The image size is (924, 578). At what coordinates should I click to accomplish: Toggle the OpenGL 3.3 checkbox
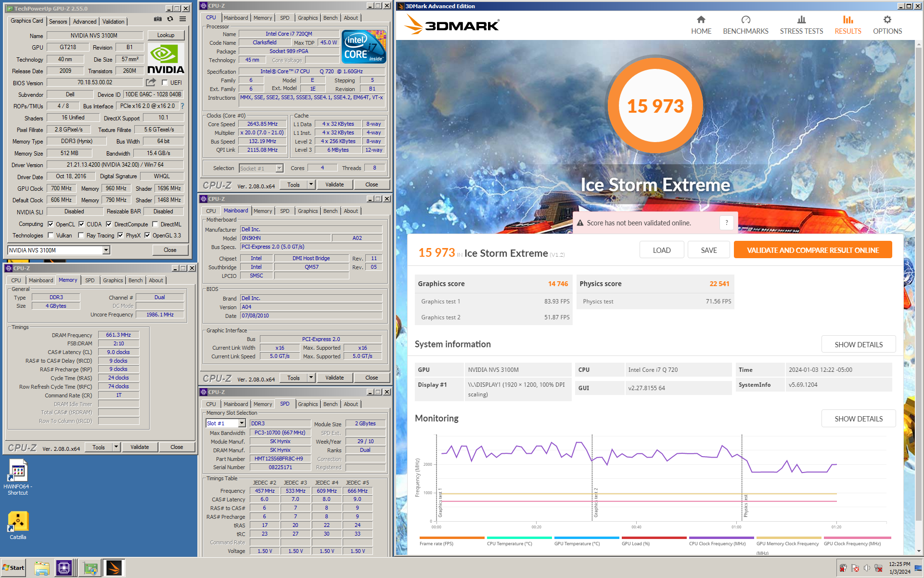point(147,236)
